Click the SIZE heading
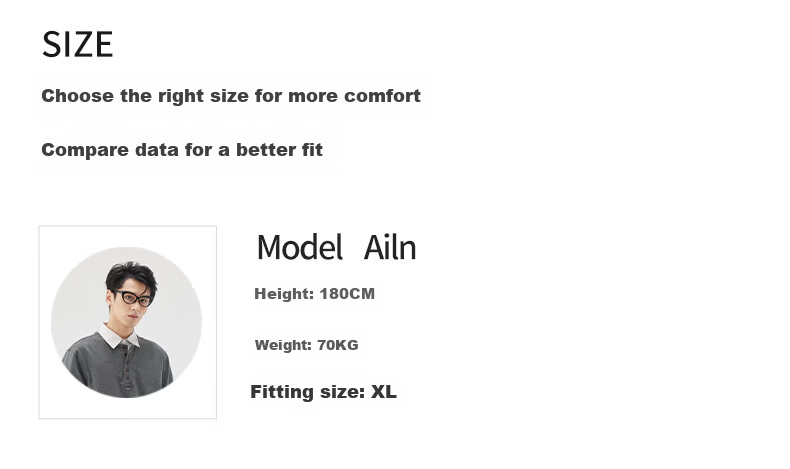Screen dimensions: 790x469 point(78,44)
